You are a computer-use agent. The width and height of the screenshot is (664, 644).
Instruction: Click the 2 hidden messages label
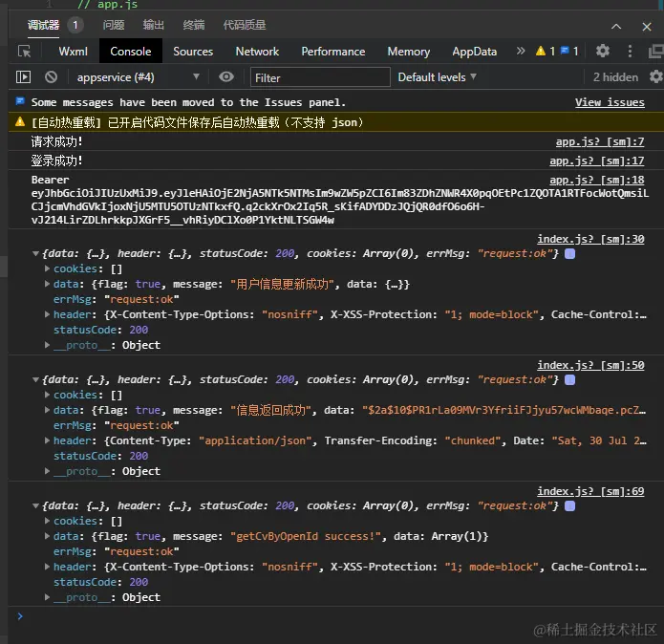[615, 77]
